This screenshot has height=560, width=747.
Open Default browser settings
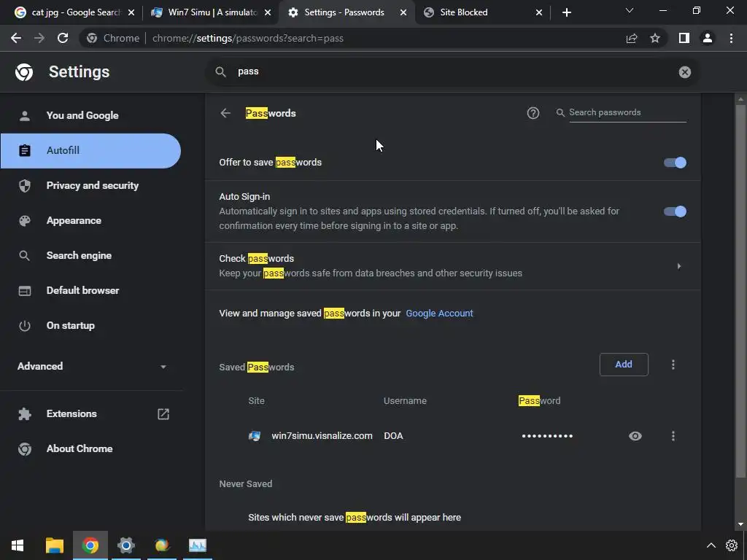coord(91,290)
